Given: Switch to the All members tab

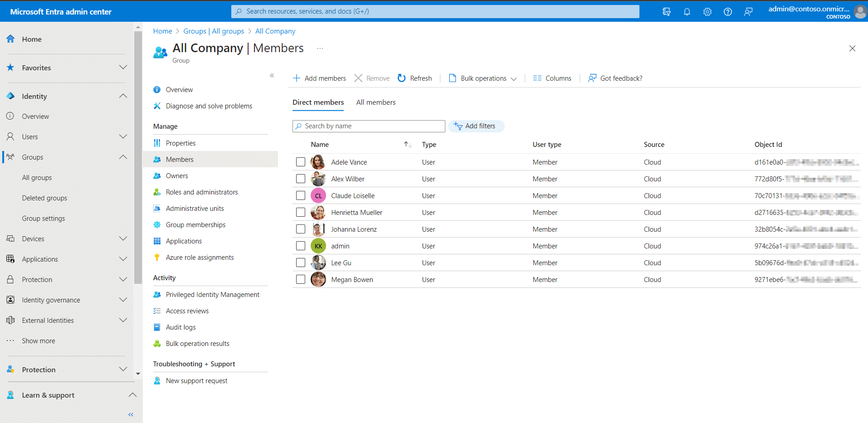Looking at the screenshot, I should (x=375, y=102).
